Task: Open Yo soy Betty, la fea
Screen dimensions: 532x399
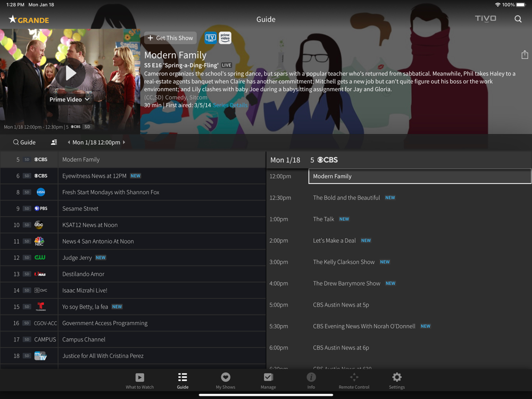Action: click(162, 306)
